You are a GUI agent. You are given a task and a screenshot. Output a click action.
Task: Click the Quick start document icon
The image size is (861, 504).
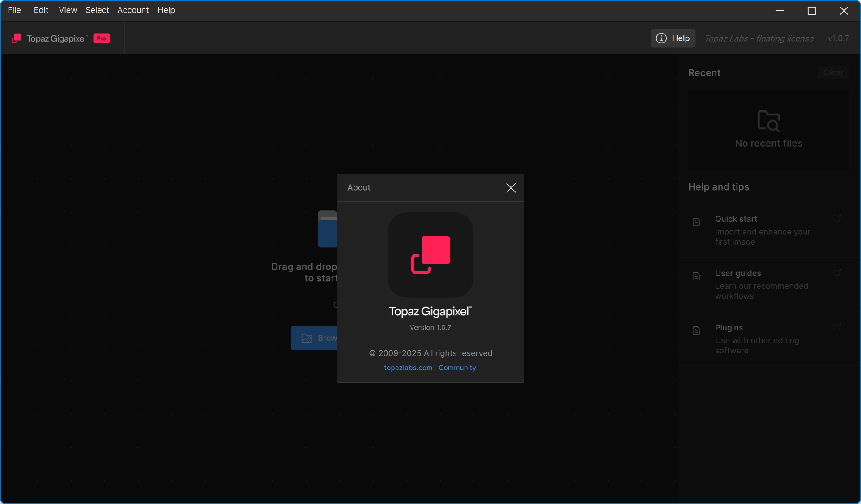click(x=696, y=222)
